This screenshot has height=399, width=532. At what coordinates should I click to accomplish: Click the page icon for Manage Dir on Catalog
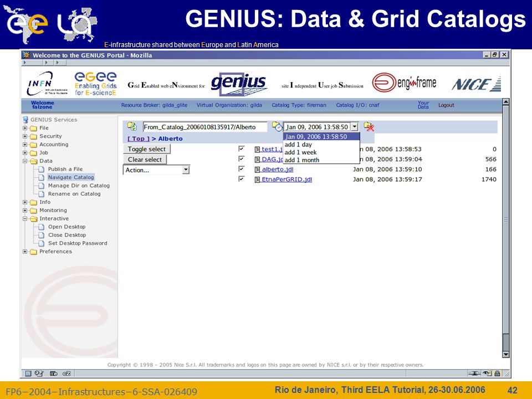point(42,186)
